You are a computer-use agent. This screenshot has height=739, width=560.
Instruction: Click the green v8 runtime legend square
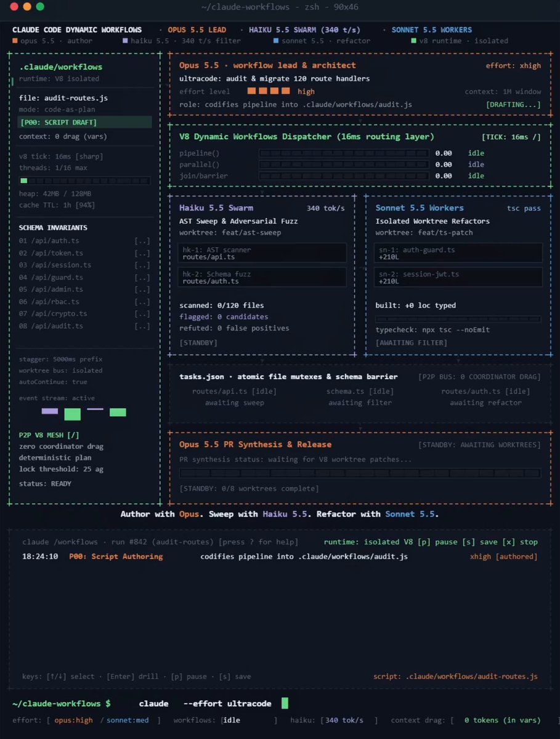pyautogui.click(x=413, y=41)
